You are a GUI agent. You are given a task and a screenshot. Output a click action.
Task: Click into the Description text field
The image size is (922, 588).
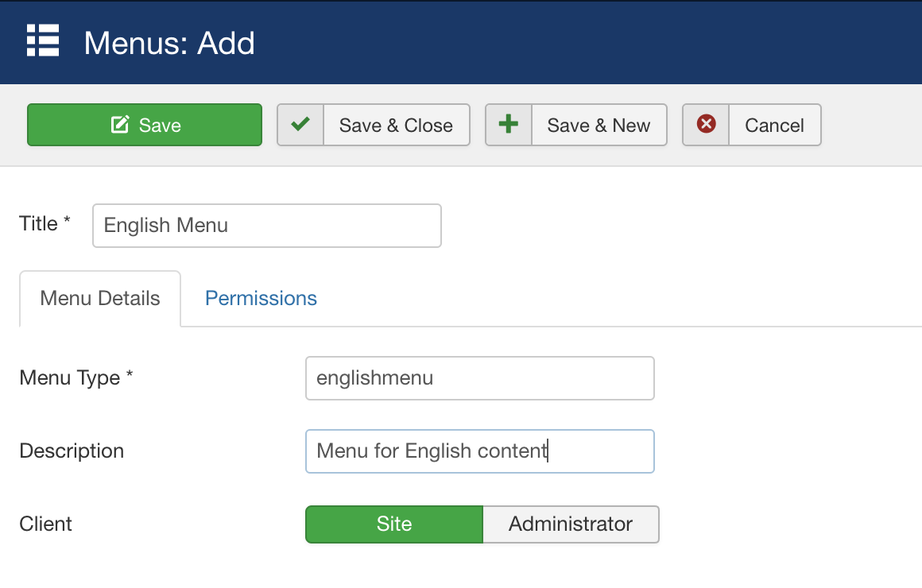click(479, 451)
